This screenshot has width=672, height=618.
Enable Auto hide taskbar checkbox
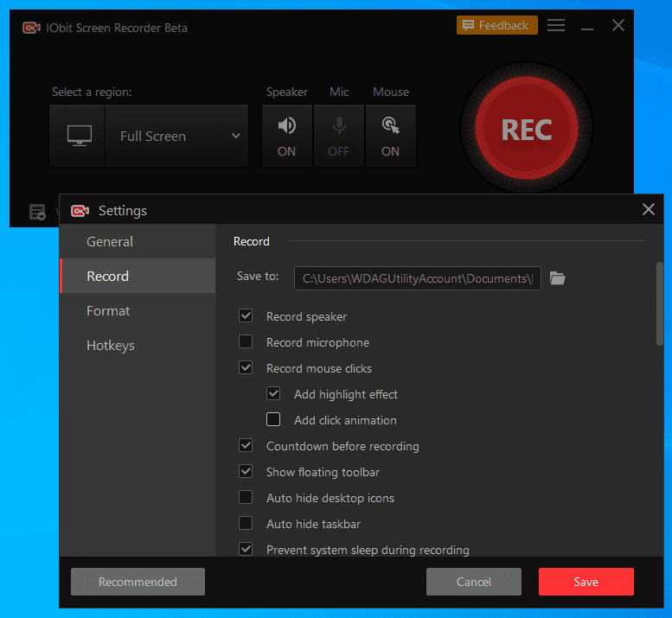[x=246, y=523]
